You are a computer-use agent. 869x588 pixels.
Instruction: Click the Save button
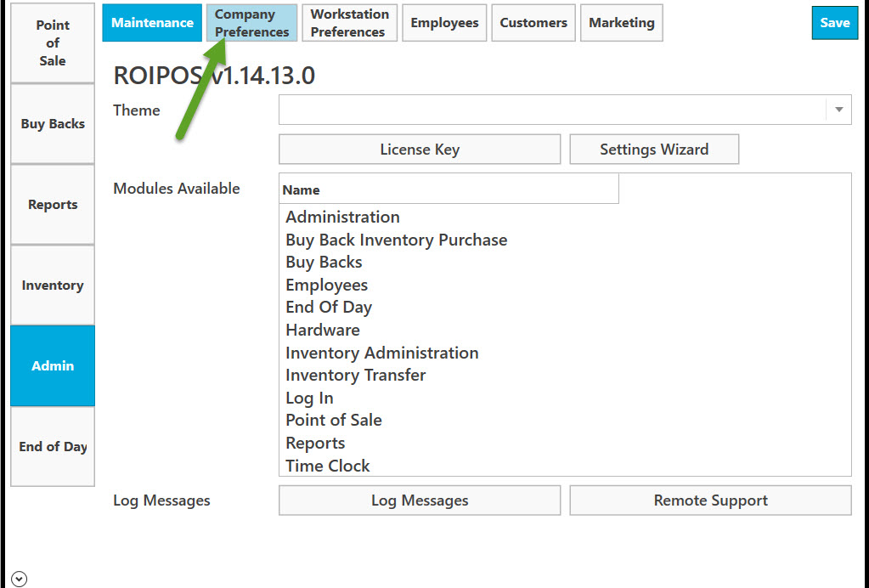[835, 23]
